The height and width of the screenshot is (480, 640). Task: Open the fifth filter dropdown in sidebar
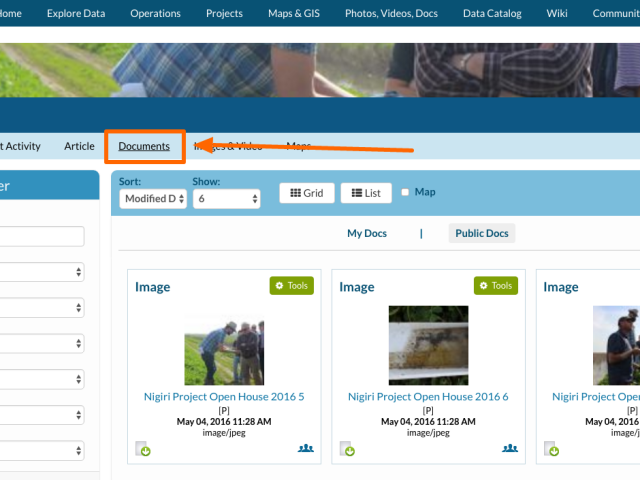tap(41, 415)
